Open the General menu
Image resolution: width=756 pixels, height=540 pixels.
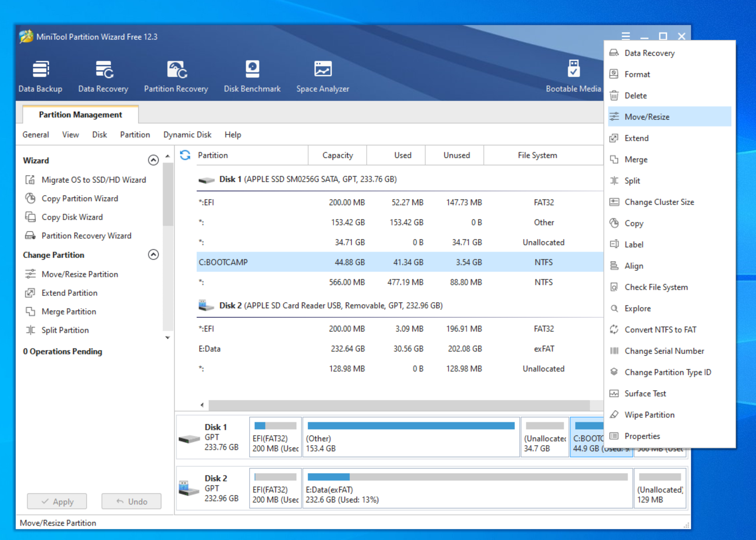[36, 135]
